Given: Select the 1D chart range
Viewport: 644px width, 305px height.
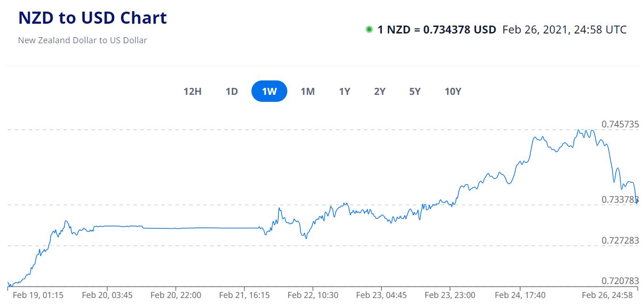Looking at the screenshot, I should 231,92.
